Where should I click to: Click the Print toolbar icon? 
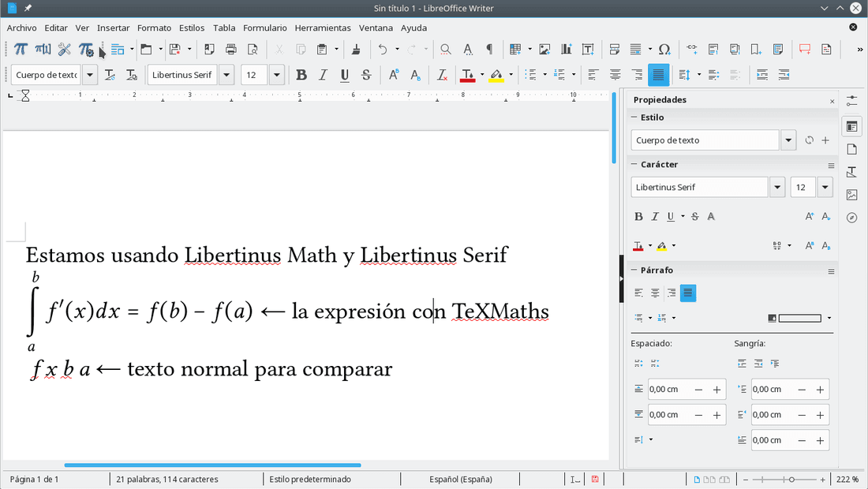tap(231, 49)
